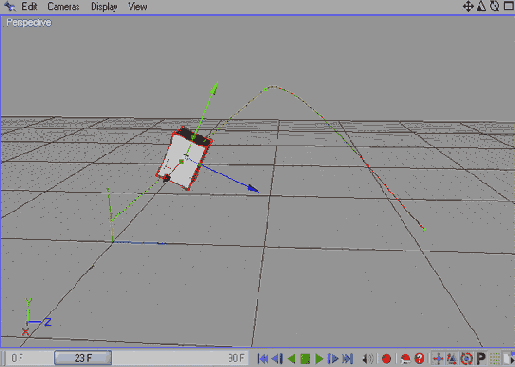
Task: Click the partially visible icon at far right of the timeline bar
Action: click(510, 359)
